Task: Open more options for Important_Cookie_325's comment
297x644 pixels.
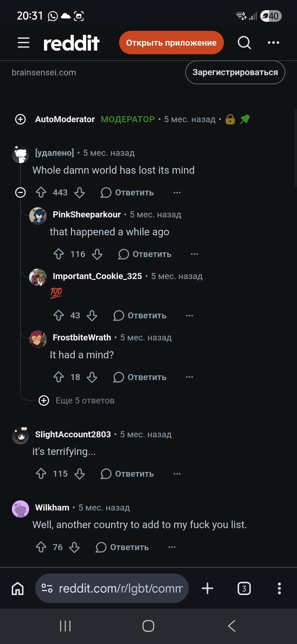Action: coord(189,315)
